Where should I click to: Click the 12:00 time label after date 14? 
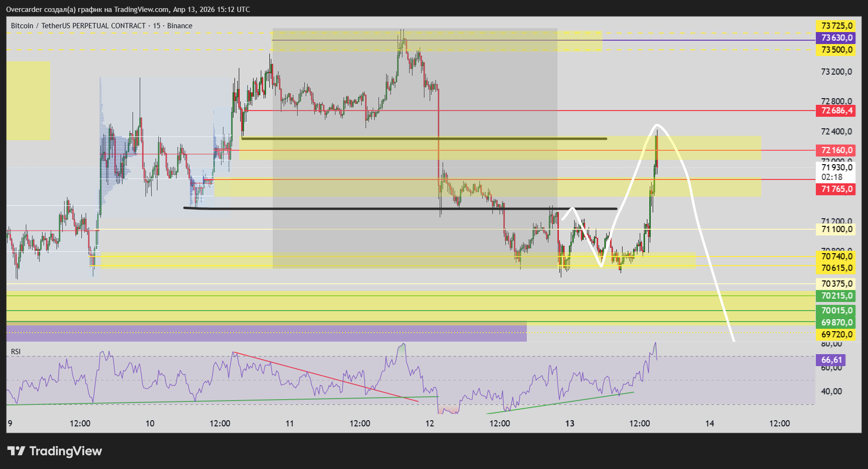coord(779,424)
